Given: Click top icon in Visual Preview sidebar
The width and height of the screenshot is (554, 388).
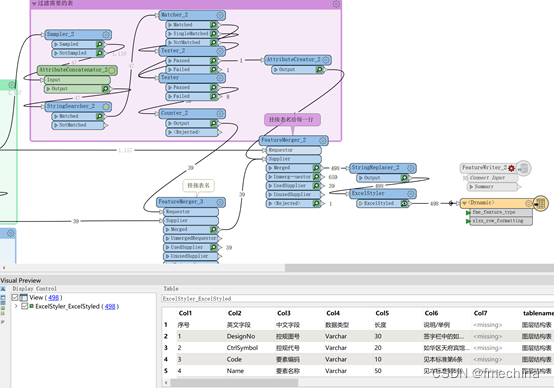Looking at the screenshot, I should pyautogui.click(x=3, y=289).
